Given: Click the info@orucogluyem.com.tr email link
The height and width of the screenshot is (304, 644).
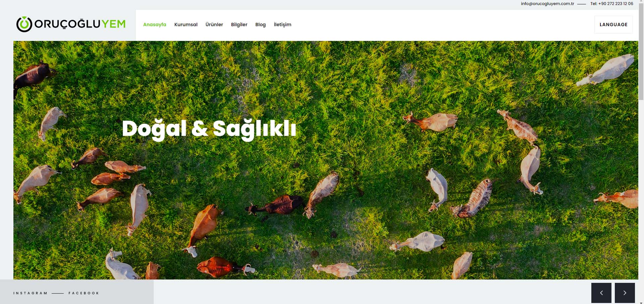Looking at the screenshot, I should pyautogui.click(x=547, y=4).
